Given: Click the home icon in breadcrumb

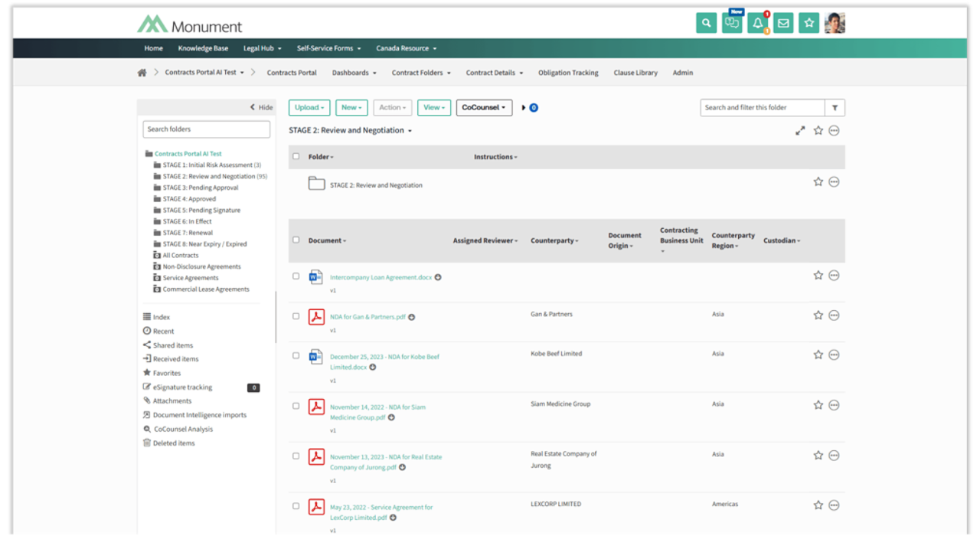Looking at the screenshot, I should pyautogui.click(x=142, y=73).
